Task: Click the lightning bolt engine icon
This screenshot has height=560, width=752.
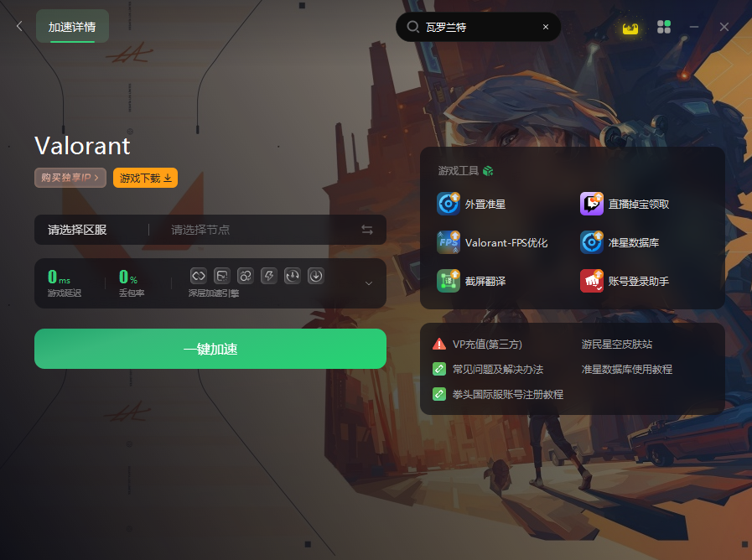Action: (x=268, y=276)
